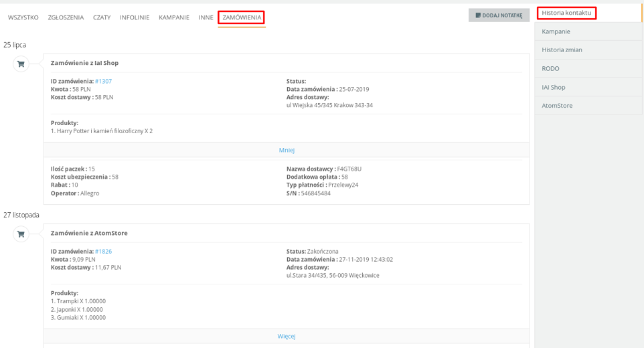Open order link #1826

[104, 252]
